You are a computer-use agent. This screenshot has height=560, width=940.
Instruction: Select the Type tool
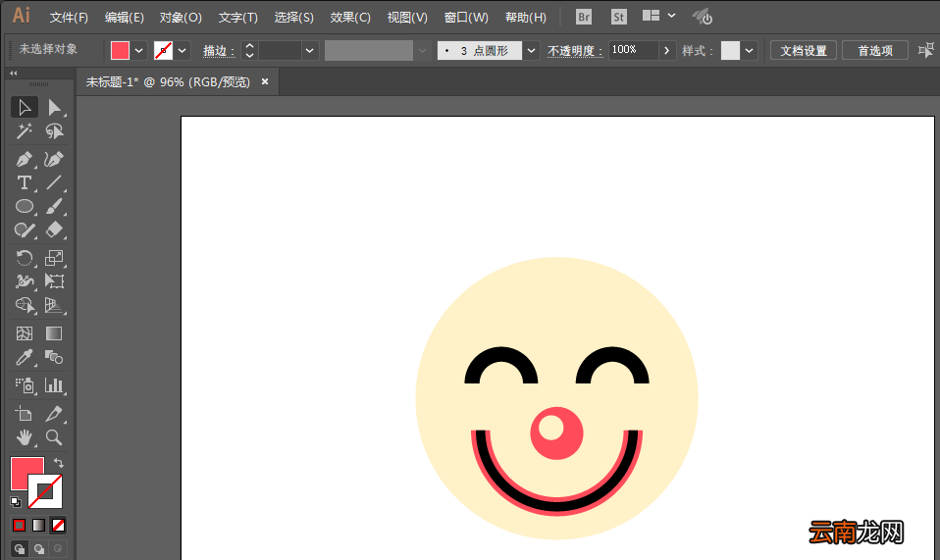[24, 182]
